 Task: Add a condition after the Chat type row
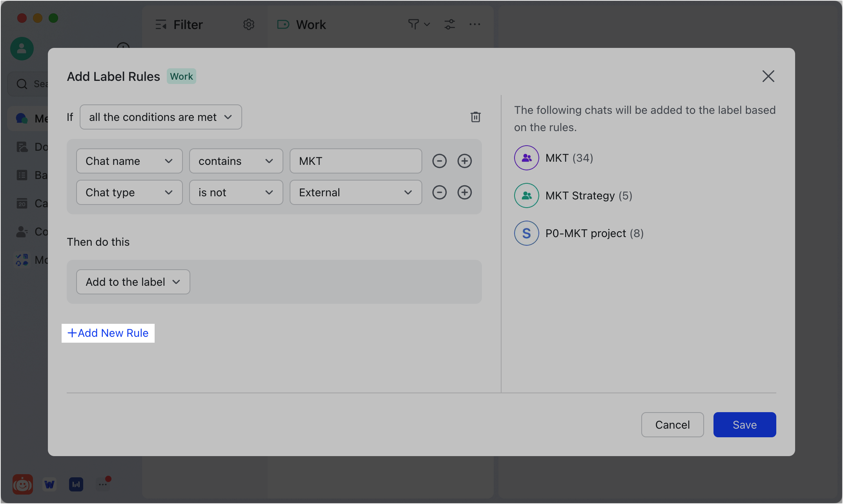[464, 192]
